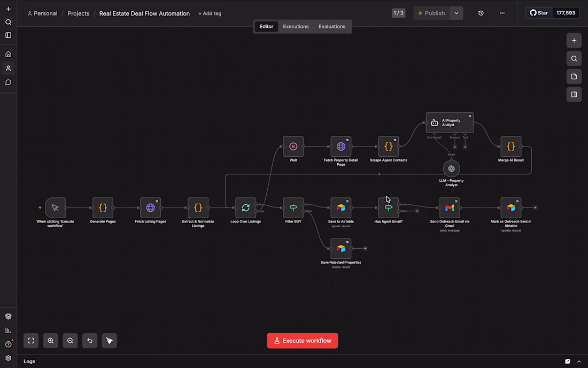588x368 pixels.
Task: Select the AI Property Analyst agent node
Action: click(x=450, y=122)
